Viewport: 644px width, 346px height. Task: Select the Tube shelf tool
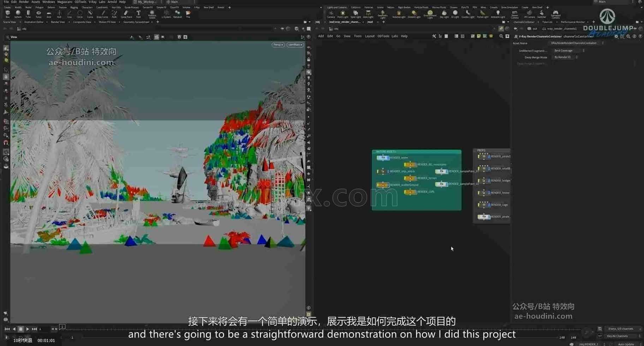[28, 14]
